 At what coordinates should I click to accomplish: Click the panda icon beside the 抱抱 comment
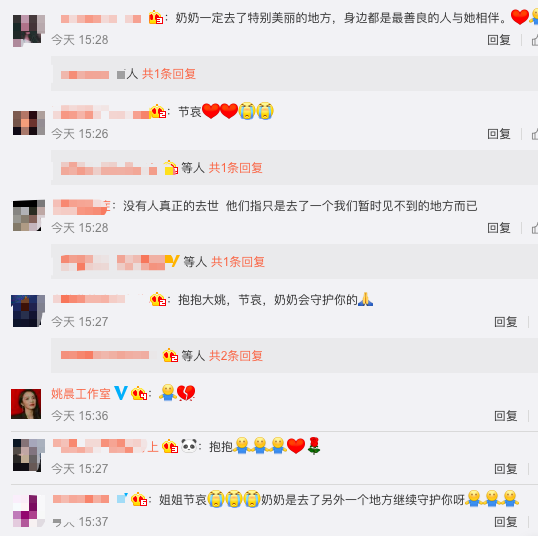[189, 446]
